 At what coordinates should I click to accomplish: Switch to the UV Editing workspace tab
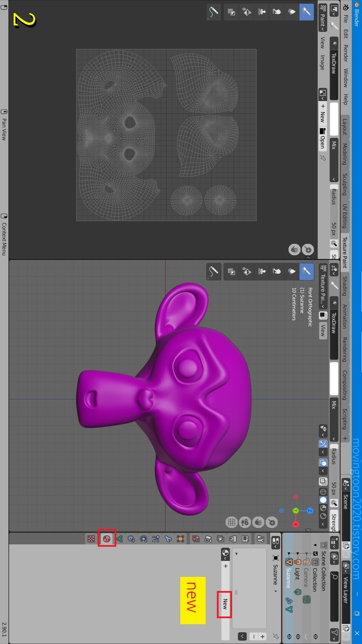345,216
